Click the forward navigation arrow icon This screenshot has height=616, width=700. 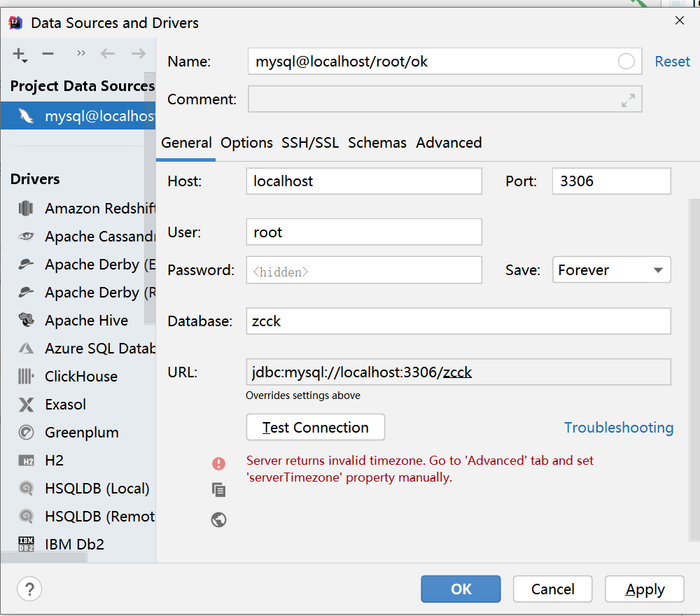139,54
